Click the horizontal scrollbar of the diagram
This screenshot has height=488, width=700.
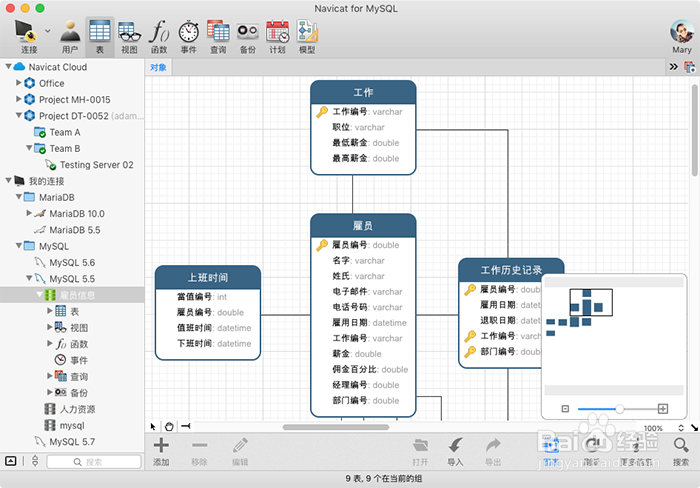pyautogui.click(x=336, y=427)
